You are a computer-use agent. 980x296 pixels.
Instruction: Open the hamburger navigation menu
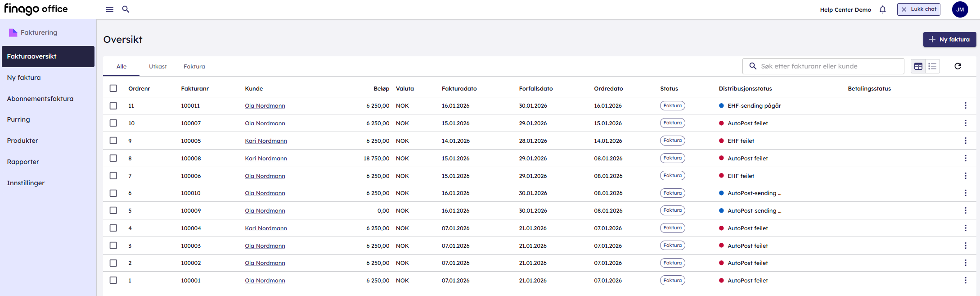click(x=109, y=9)
